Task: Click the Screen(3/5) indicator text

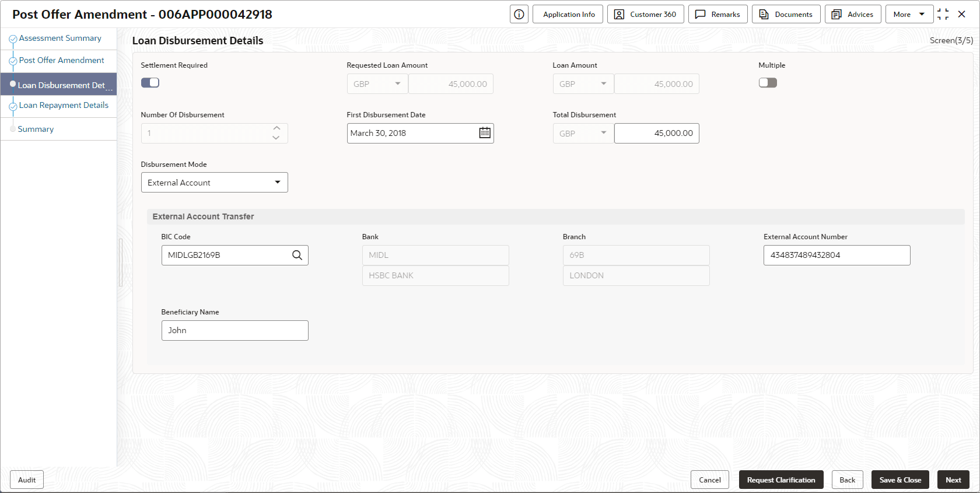Action: click(951, 40)
